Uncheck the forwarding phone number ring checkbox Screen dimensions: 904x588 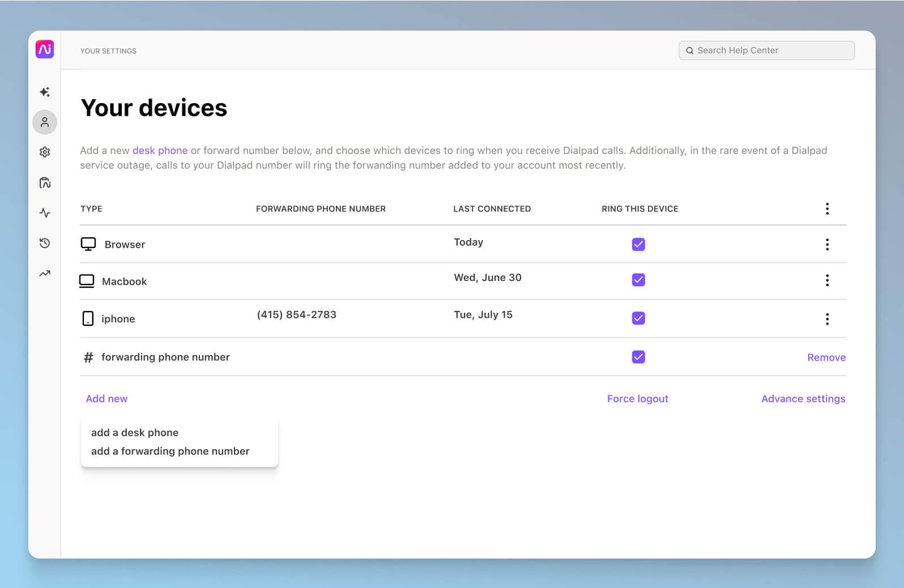pyautogui.click(x=638, y=357)
